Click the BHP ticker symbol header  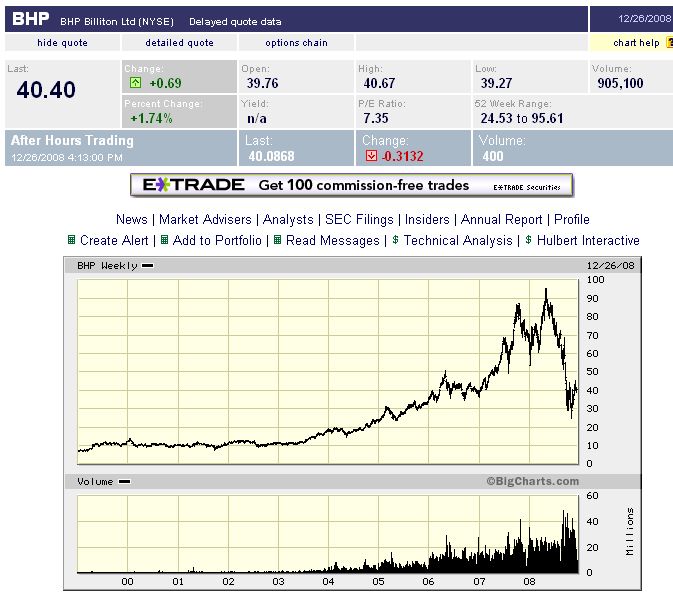[x=30, y=19]
